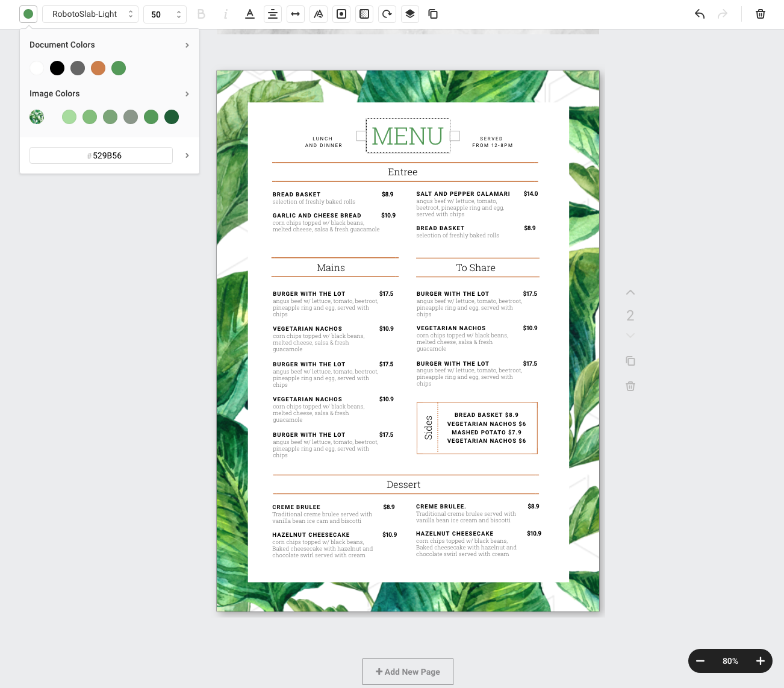Edit the hex value #529B56
784x688 pixels.
[x=101, y=155]
